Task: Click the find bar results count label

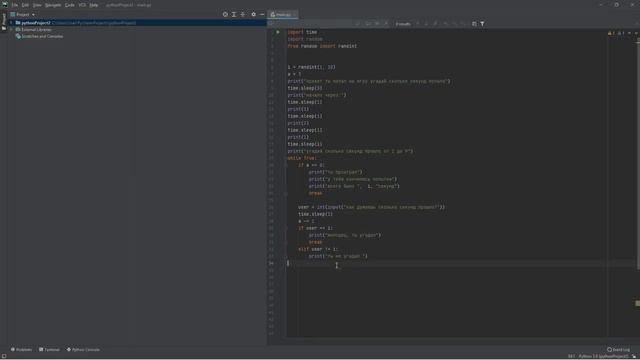Action: tap(403, 24)
